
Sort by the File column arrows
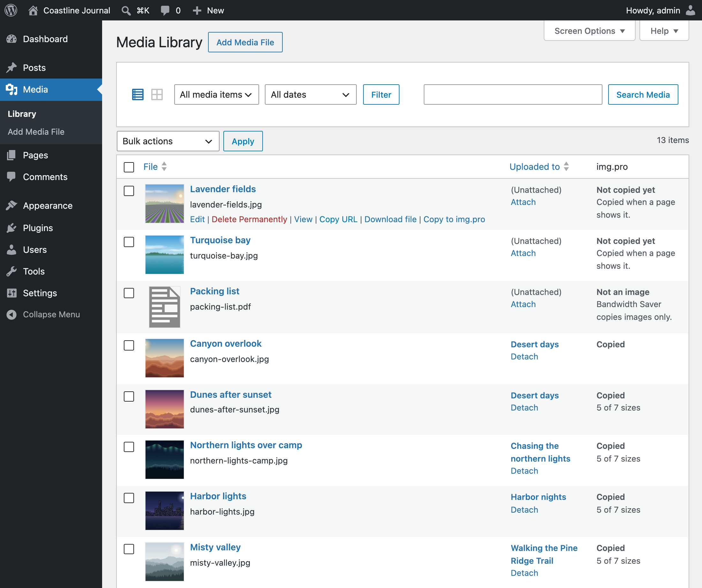coord(164,167)
